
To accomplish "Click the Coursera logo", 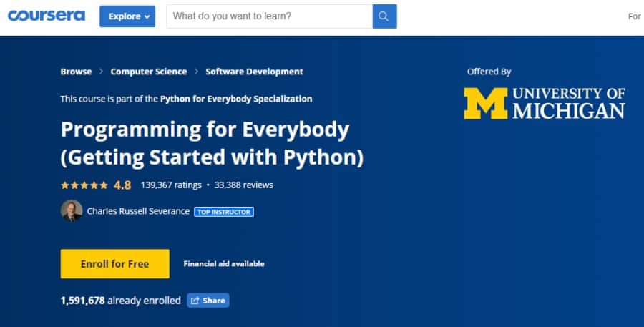I will [47, 16].
